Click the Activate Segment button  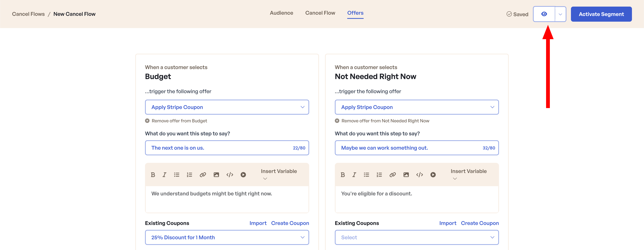tap(601, 14)
